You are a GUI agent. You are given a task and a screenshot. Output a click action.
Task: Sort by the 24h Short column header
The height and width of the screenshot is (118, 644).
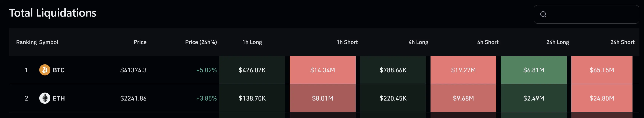(x=623, y=42)
